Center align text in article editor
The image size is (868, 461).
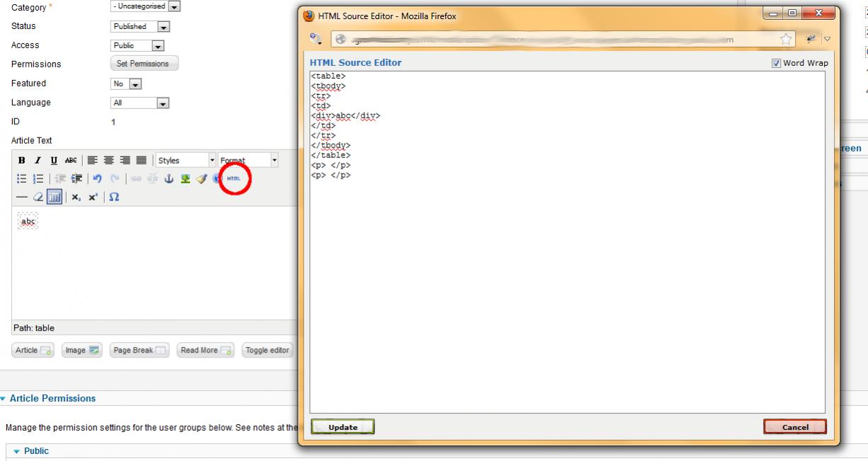[x=109, y=161]
